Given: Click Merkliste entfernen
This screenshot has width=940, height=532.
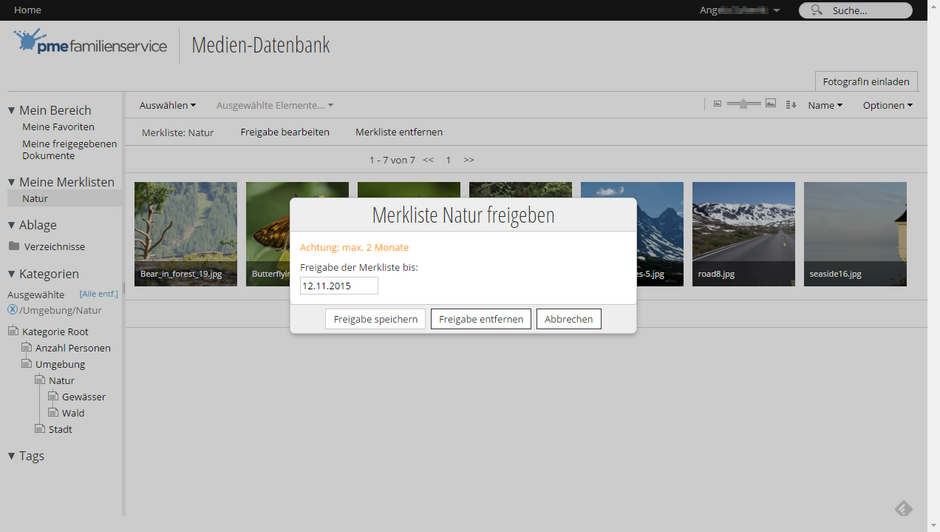Looking at the screenshot, I should point(399,132).
